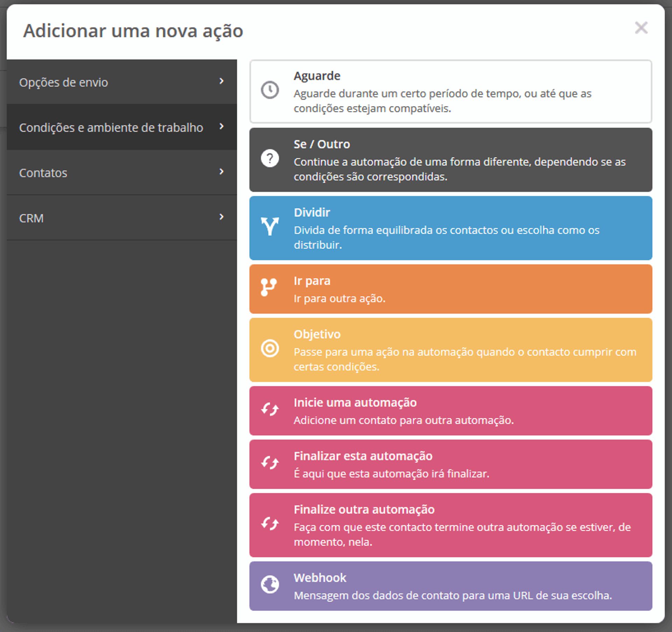Expand chevron beside Condições e ambiente de trabalho
Screen dimensions: 672x632
[x=221, y=126]
